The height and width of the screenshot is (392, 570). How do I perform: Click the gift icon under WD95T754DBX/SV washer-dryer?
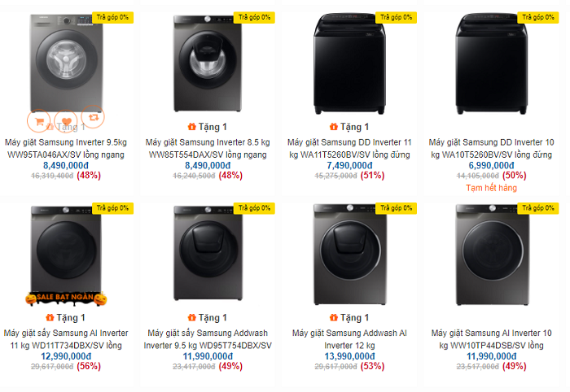(192, 318)
